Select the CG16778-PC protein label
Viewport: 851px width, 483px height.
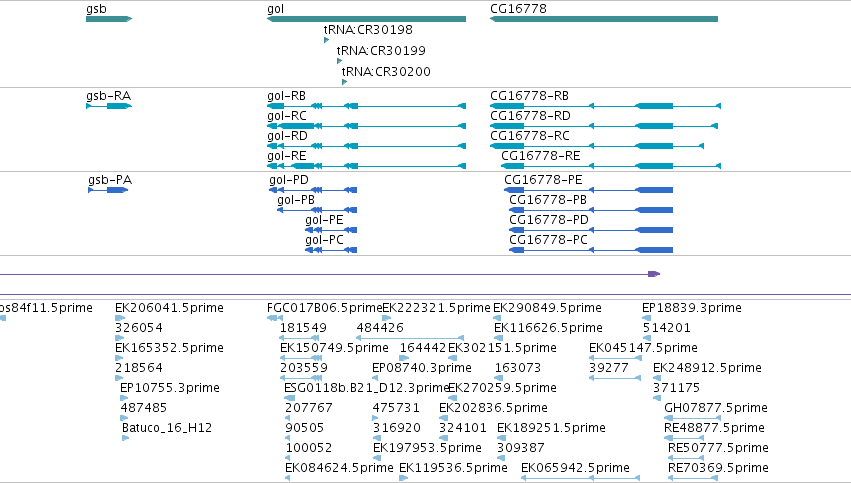(x=548, y=240)
